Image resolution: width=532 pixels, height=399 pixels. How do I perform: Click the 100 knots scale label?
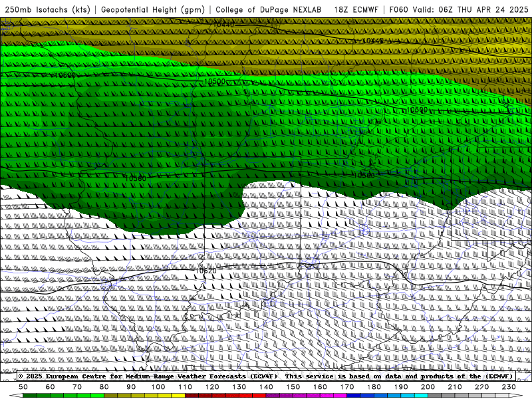[x=158, y=387]
